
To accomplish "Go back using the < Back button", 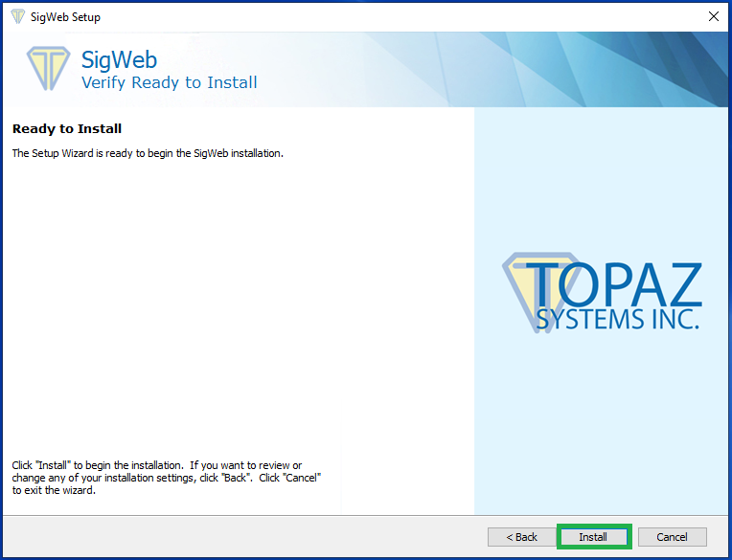I will pyautogui.click(x=521, y=537).
